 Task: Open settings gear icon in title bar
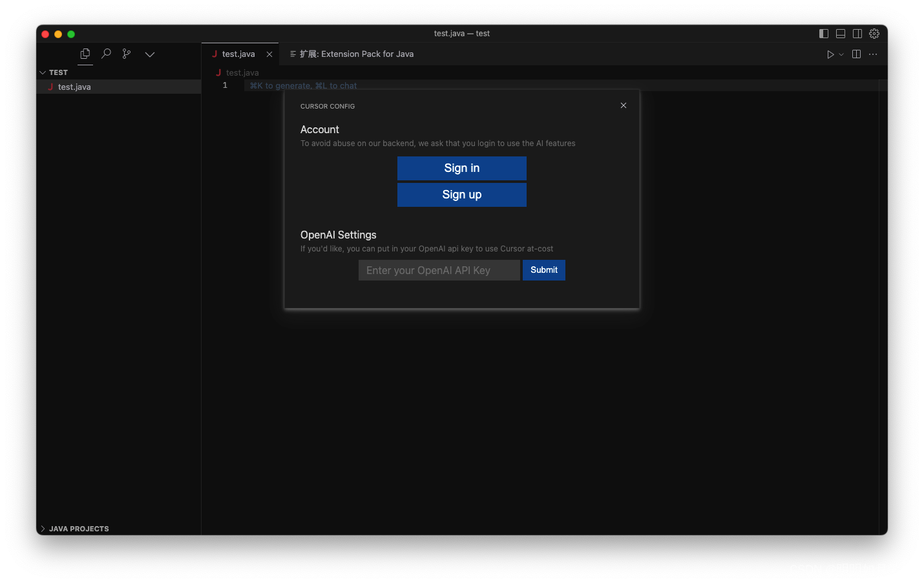click(874, 34)
